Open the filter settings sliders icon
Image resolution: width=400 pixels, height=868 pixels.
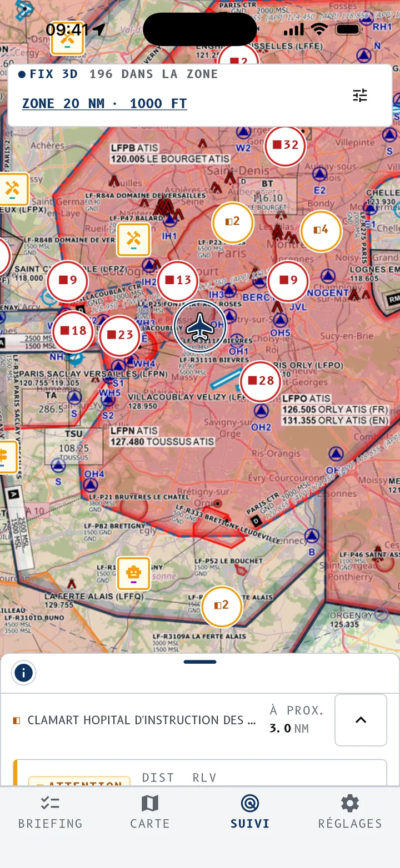(x=360, y=95)
